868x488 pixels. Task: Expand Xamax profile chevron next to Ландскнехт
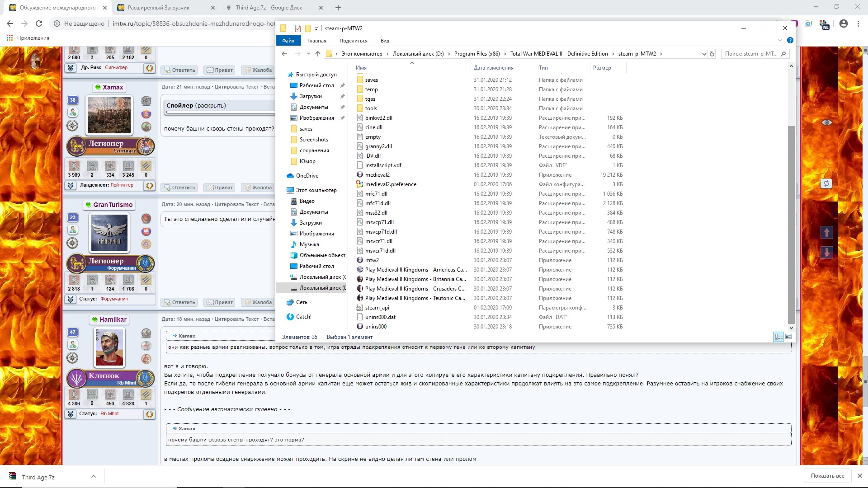point(71,185)
